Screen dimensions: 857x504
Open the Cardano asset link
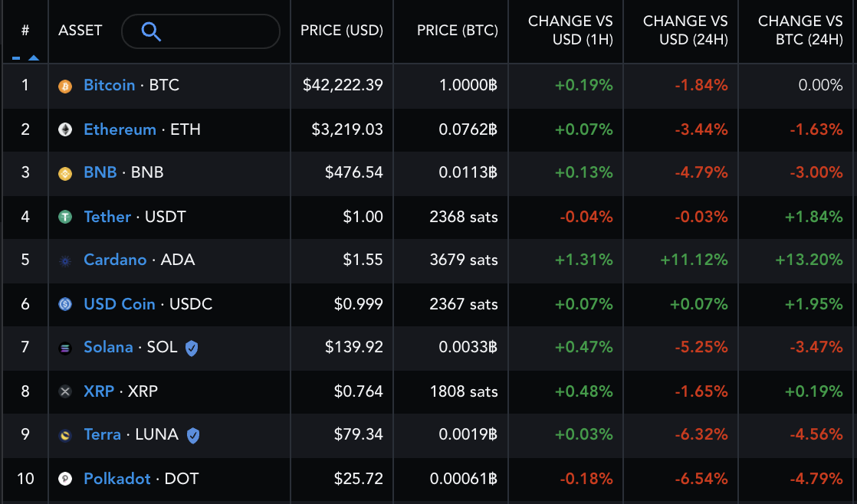(x=115, y=260)
